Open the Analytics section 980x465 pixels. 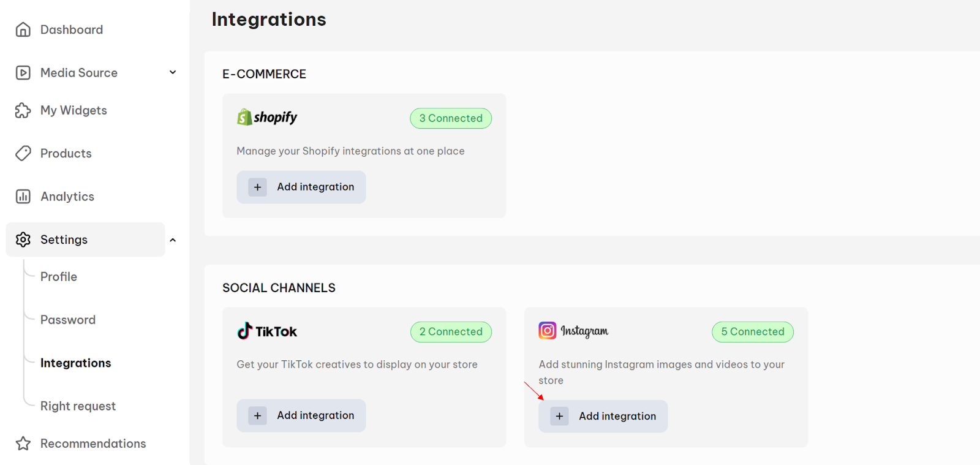coord(67,197)
